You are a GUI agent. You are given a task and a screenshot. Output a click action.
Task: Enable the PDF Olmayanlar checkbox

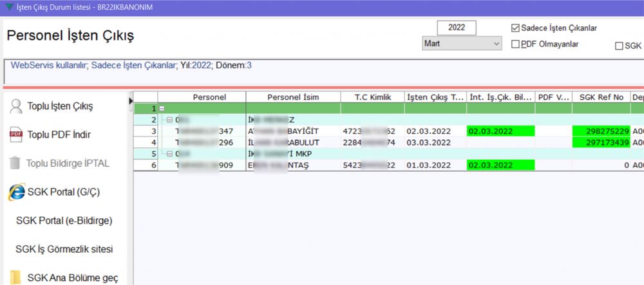point(515,44)
